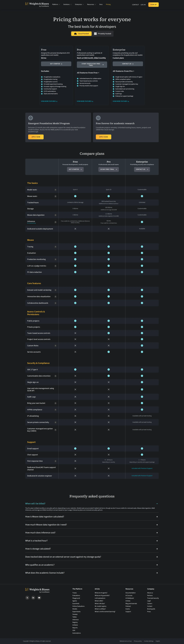
Task: Click the info icon next to First response time
Action: coord(55,461)
